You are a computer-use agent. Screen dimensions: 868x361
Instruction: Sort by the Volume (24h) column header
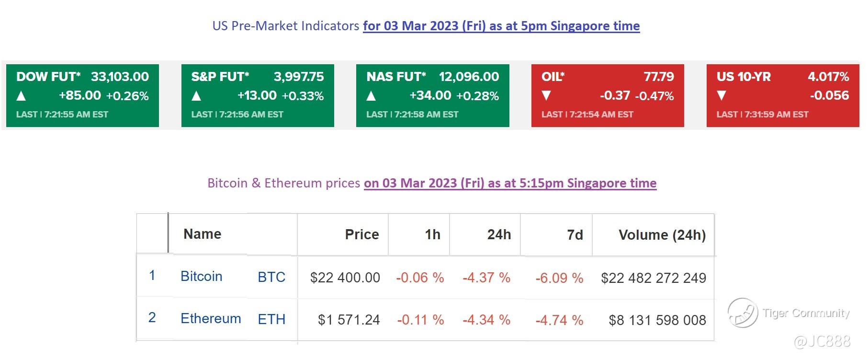[662, 235]
